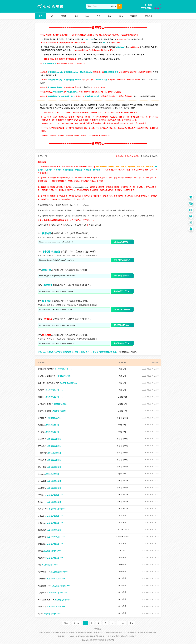Jump to 尾页 in pagination
This screenshot has height=644, width=196.
coord(131,623)
